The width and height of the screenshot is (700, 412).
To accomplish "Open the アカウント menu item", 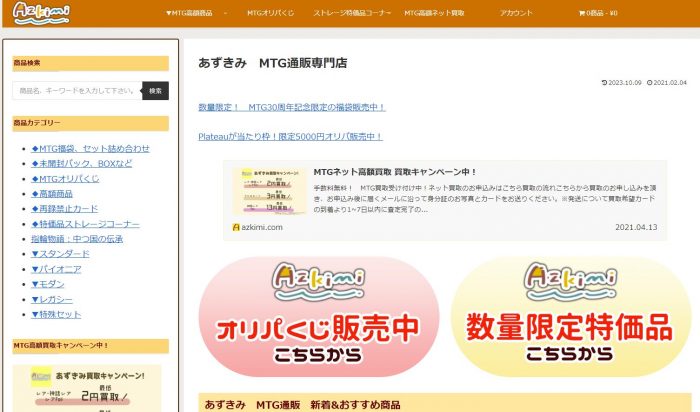I will click(516, 13).
